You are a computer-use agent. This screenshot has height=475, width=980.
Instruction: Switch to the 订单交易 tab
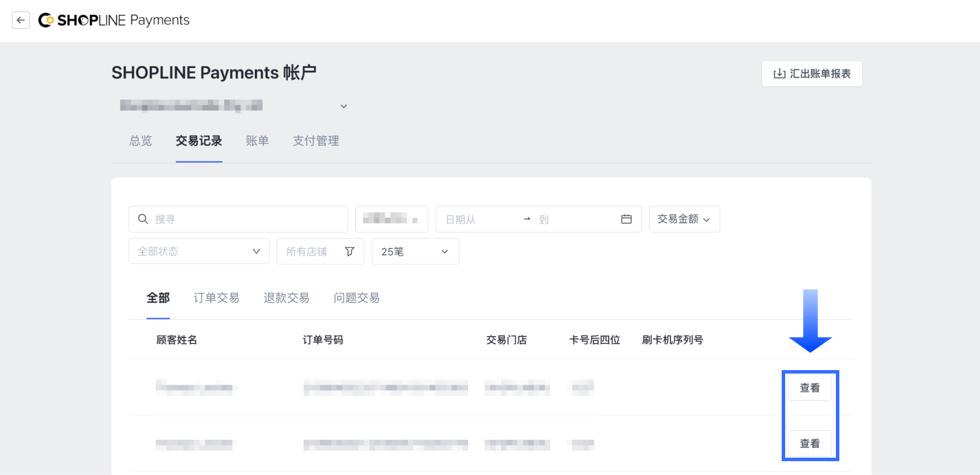[x=216, y=298]
